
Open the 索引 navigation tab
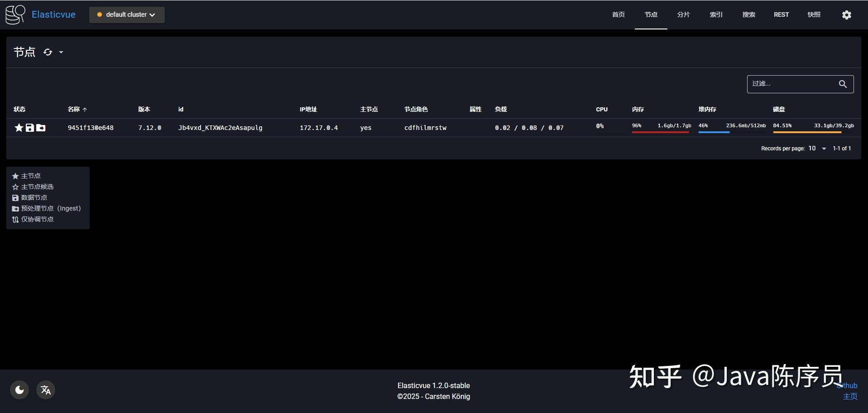[x=716, y=14]
